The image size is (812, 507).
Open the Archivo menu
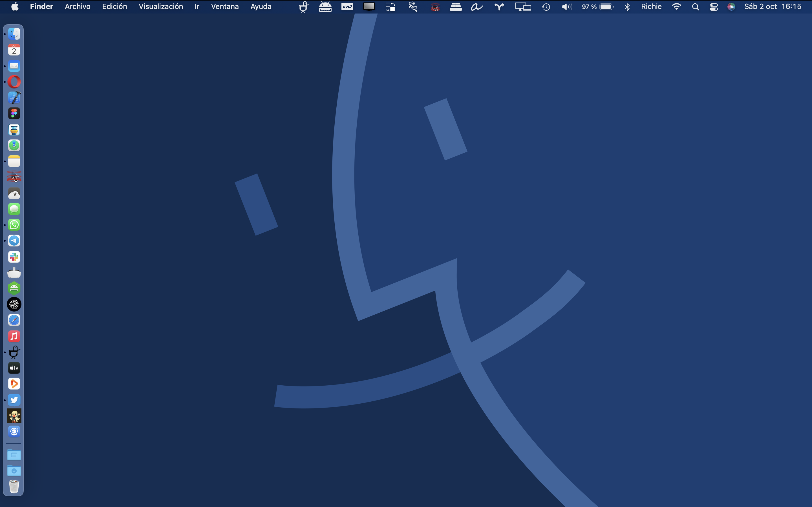77,6
